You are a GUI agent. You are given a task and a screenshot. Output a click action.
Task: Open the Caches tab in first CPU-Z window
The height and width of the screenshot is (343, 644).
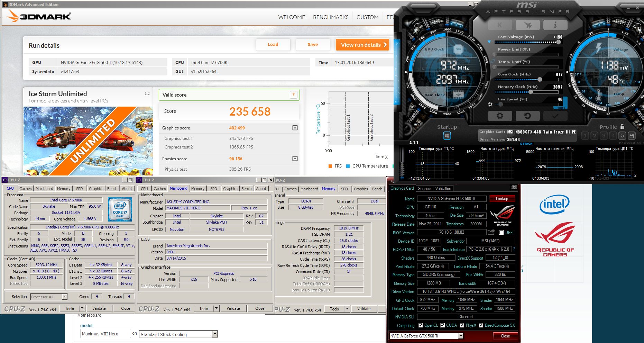pyautogui.click(x=26, y=189)
